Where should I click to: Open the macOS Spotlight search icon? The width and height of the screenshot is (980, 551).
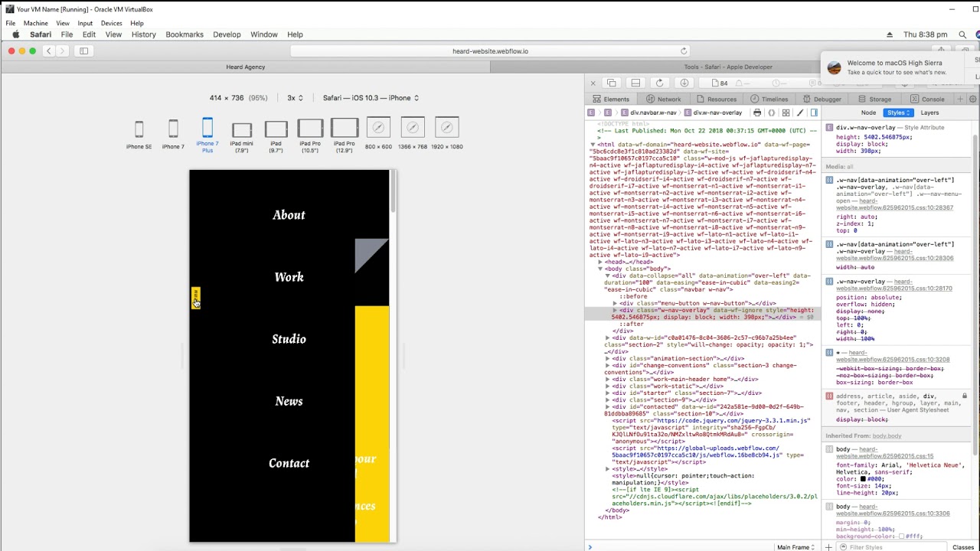coord(962,34)
